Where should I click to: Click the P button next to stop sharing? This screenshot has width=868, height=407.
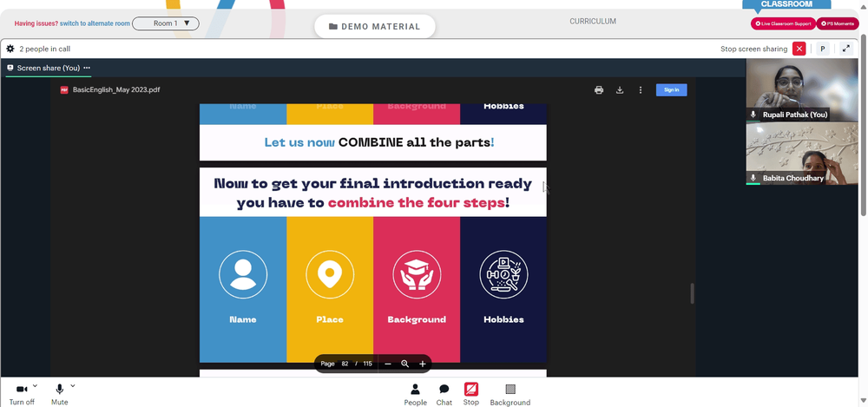pos(823,49)
